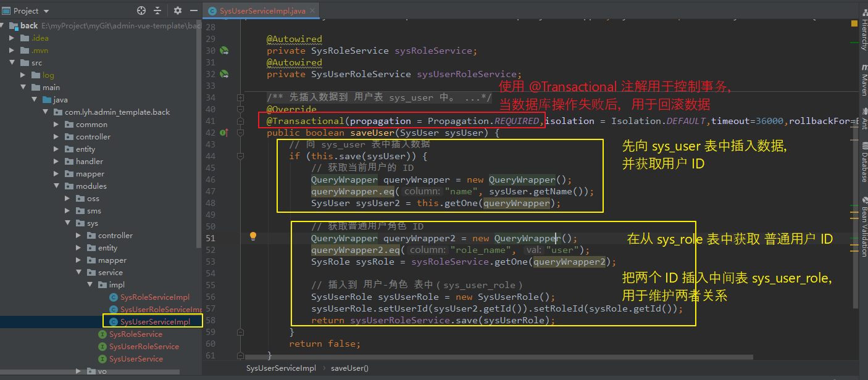The height and width of the screenshot is (380, 868).
Task: Hide the Project panel with minus icon
Action: pos(194,10)
